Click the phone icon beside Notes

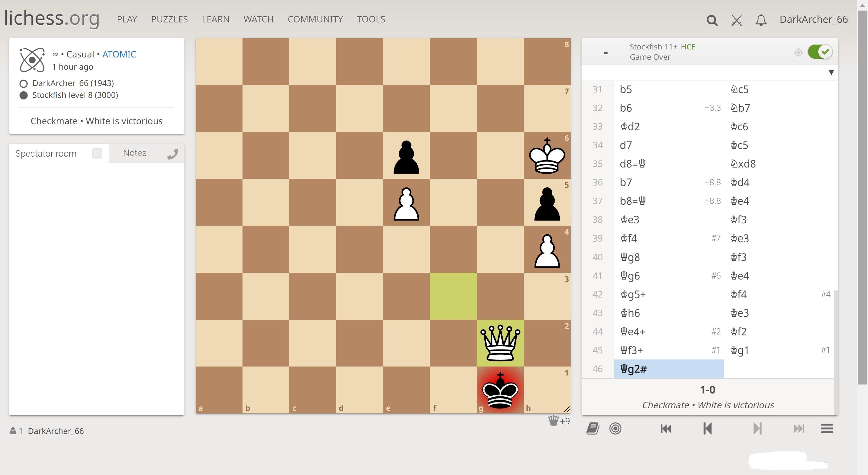(x=173, y=154)
